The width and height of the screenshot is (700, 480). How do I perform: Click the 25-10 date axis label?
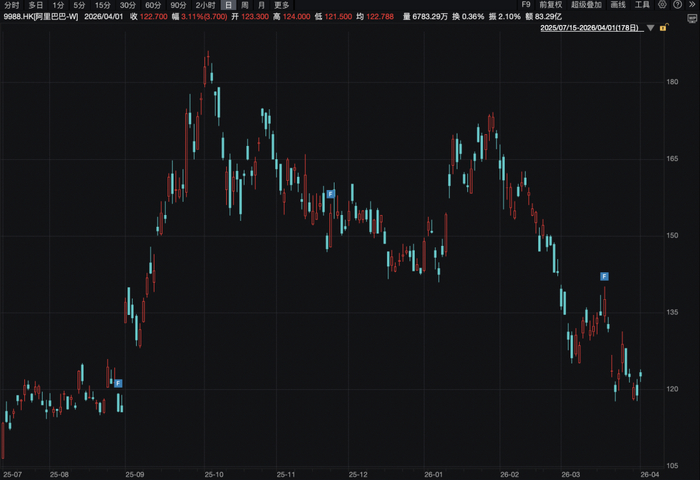point(214,475)
